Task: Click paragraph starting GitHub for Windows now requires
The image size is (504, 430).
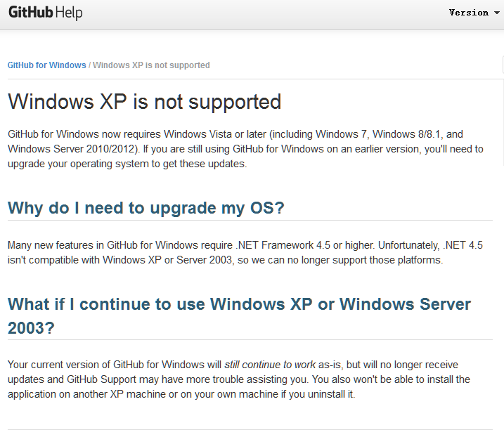Action: [245, 149]
